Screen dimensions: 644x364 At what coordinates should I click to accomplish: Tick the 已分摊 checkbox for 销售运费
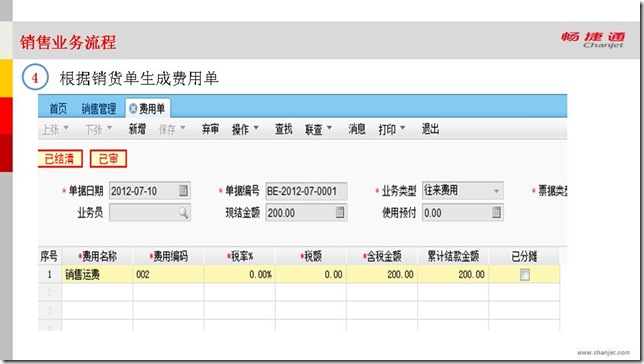pos(524,274)
